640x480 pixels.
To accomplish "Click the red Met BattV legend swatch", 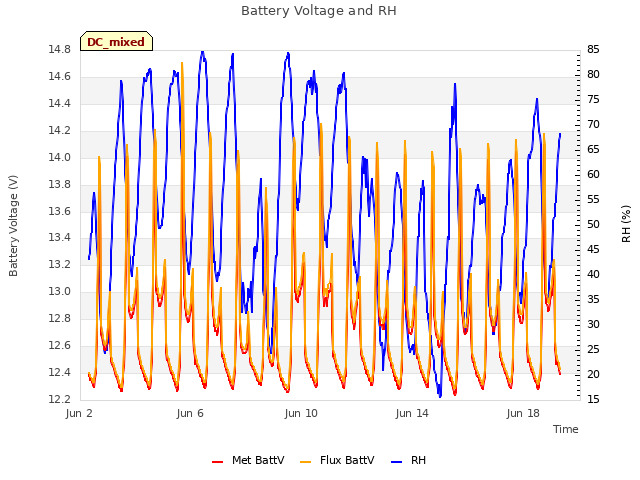I will [x=218, y=461].
